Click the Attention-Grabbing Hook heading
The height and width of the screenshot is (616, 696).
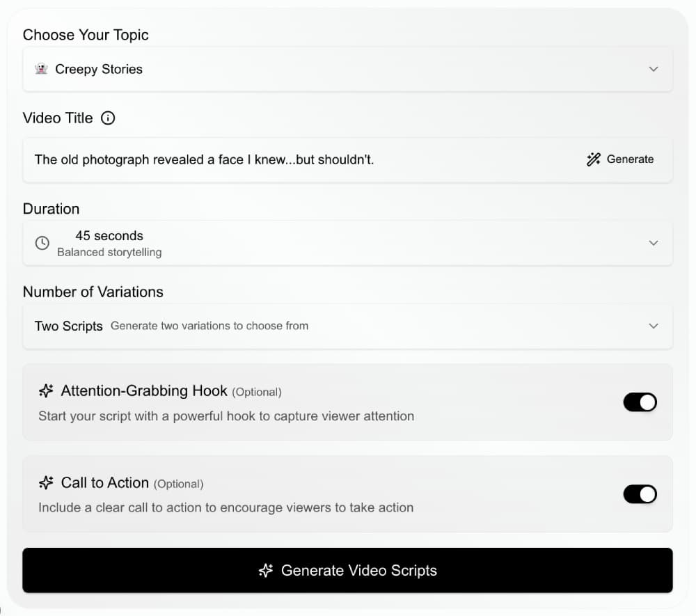click(144, 391)
